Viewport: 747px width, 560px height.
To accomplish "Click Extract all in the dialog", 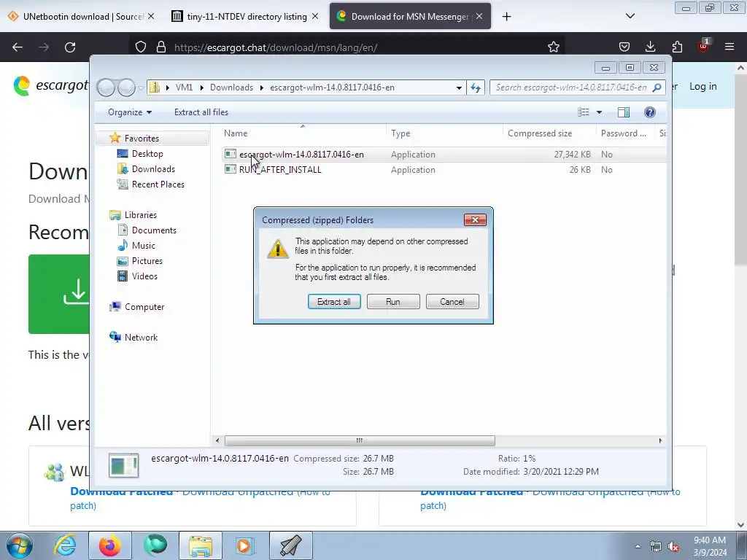I will 334,301.
